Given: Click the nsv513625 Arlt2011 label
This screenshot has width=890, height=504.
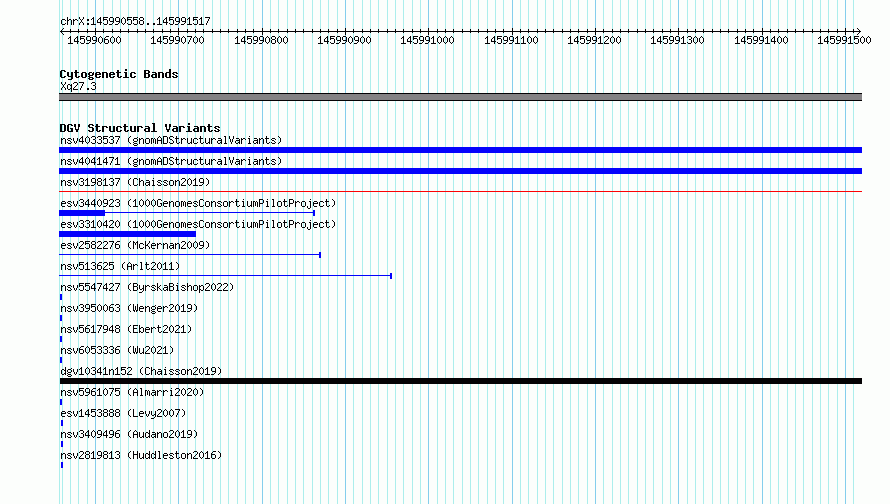Looking at the screenshot, I should 120,266.
